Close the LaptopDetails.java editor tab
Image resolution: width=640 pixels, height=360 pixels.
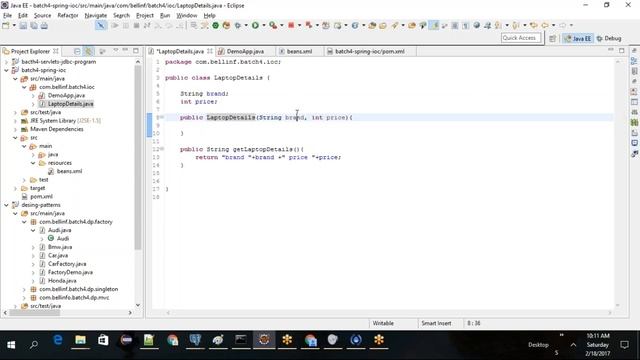pos(210,51)
